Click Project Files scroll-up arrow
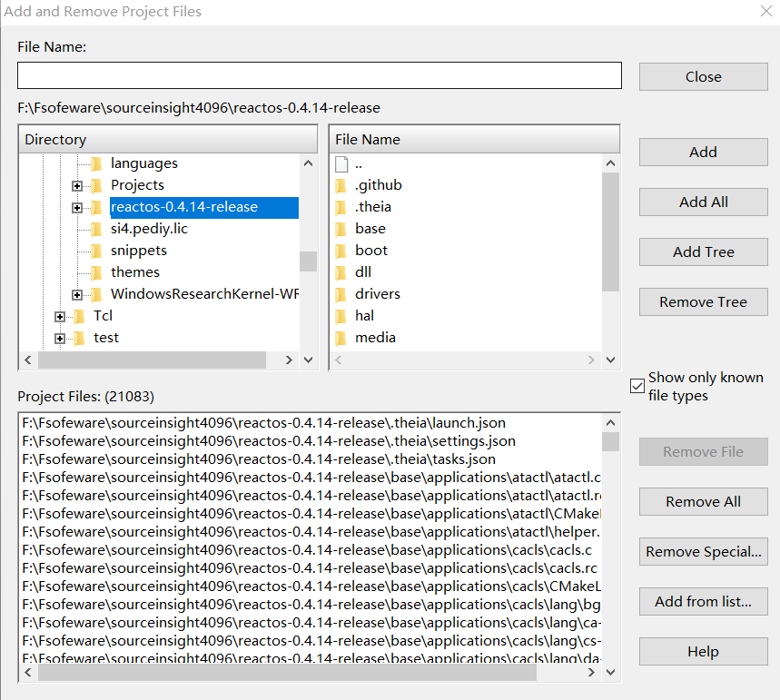Viewport: 780px width, 700px height. click(x=610, y=423)
